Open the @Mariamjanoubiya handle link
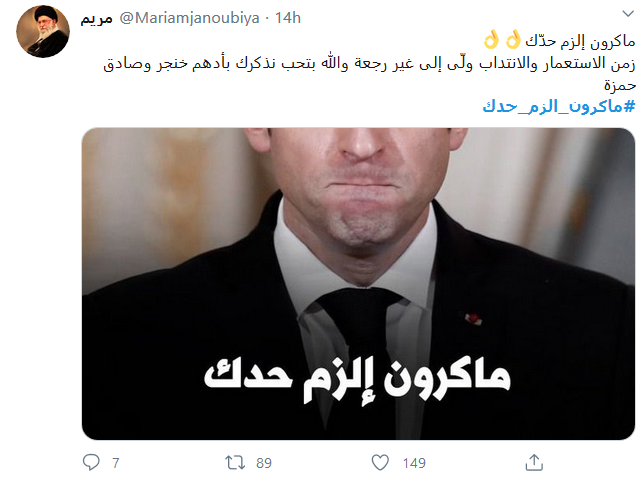The width and height of the screenshot is (644, 477). point(189,18)
